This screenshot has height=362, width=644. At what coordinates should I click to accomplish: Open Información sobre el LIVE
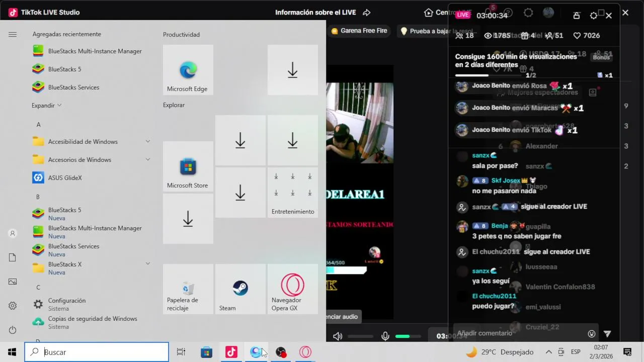pos(315,13)
